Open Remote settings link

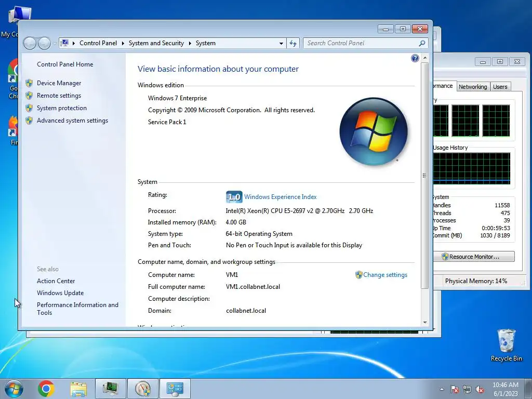coord(59,96)
